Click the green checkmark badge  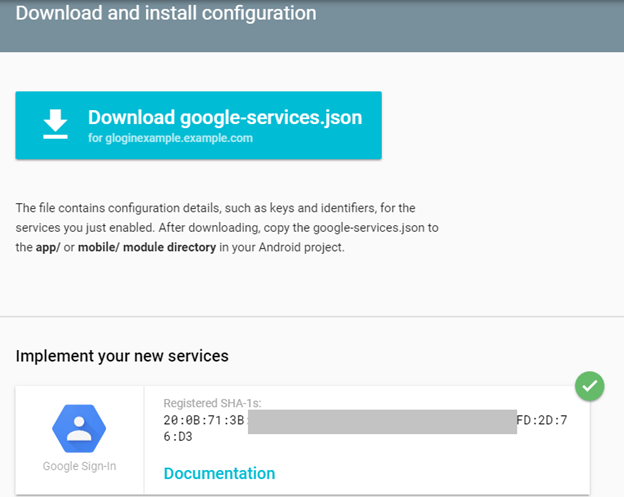(x=590, y=386)
